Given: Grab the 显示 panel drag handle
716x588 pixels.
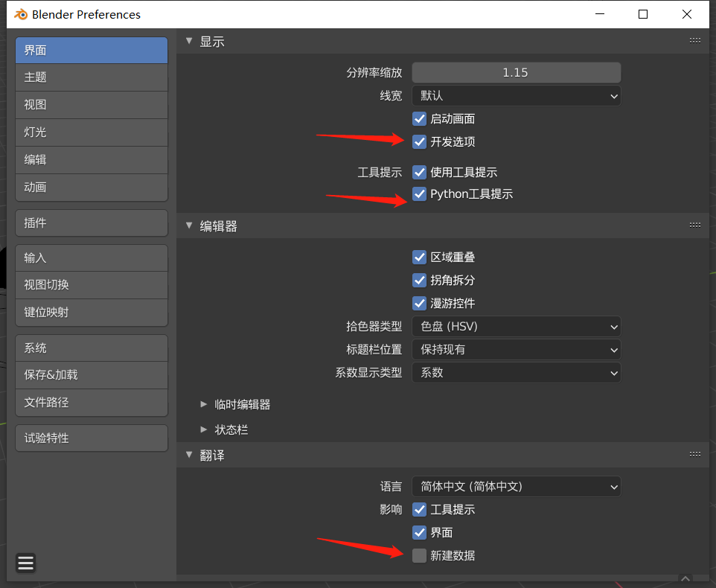Looking at the screenshot, I should coord(694,41).
